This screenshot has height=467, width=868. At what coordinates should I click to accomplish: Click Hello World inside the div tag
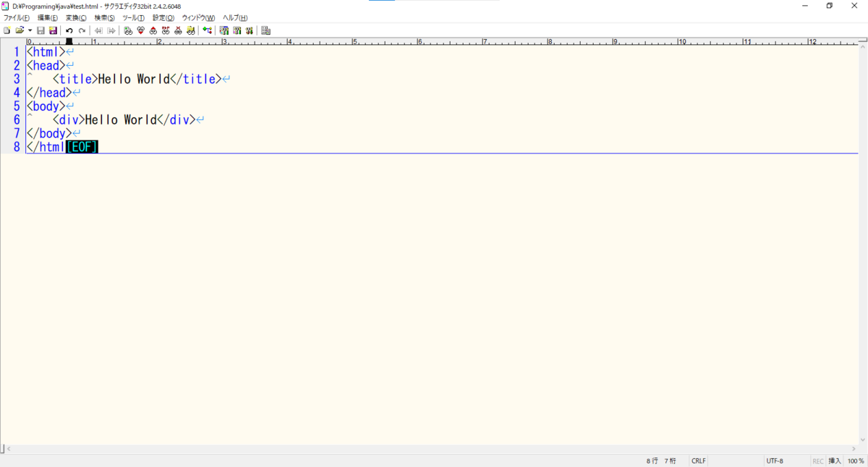click(x=121, y=119)
